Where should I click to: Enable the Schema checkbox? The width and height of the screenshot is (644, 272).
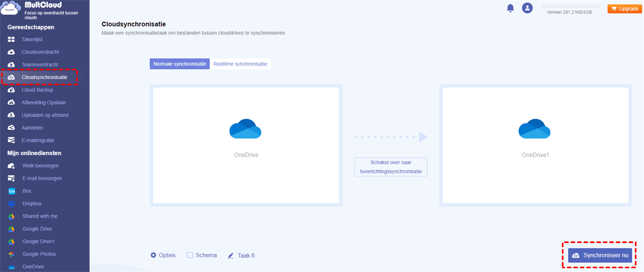(x=190, y=255)
